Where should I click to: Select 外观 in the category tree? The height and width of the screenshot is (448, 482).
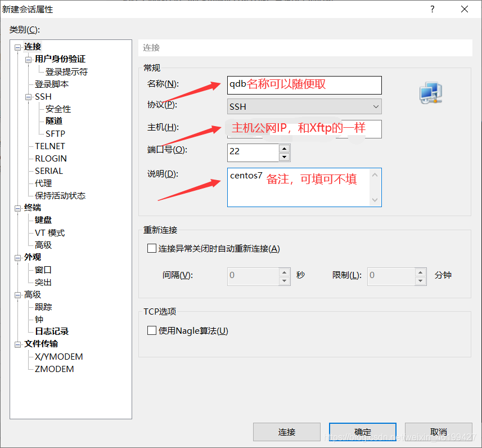point(33,257)
